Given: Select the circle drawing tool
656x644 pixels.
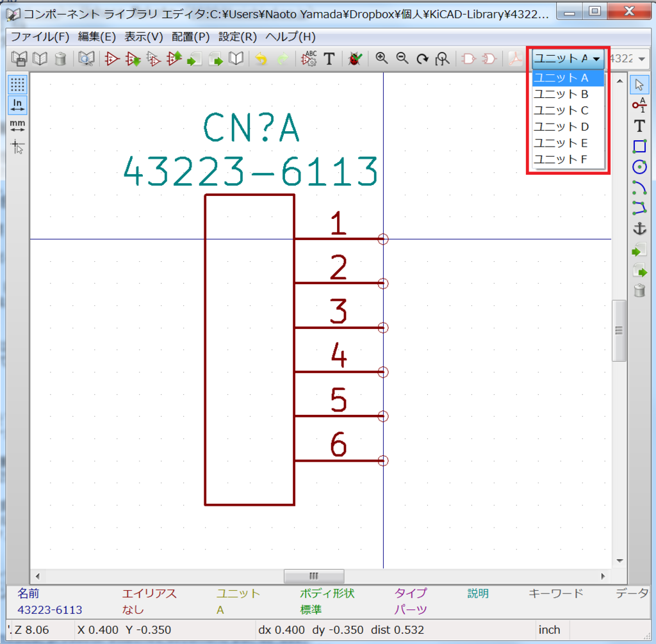Looking at the screenshot, I should pos(639,167).
